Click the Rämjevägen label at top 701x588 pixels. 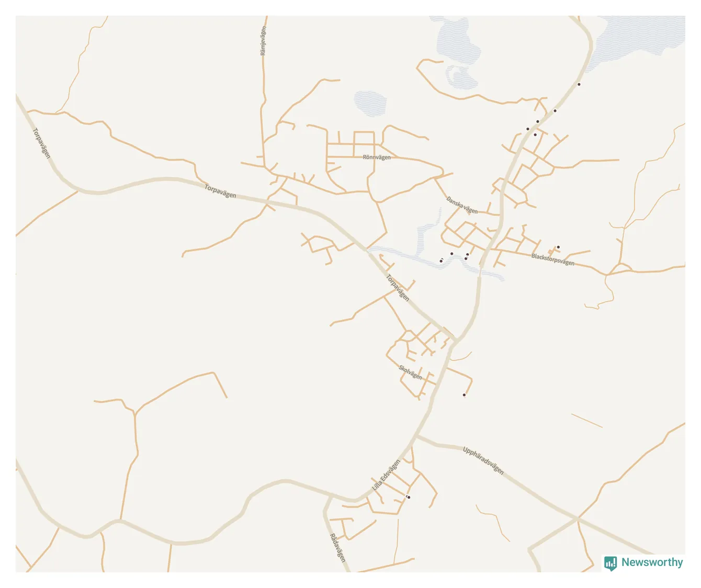point(263,41)
